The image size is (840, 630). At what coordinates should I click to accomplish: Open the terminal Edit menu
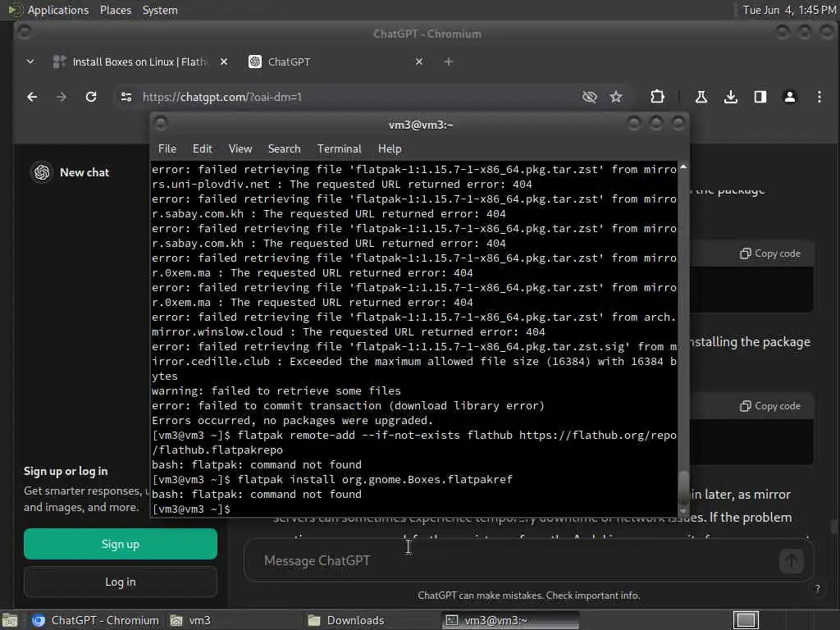(x=203, y=149)
